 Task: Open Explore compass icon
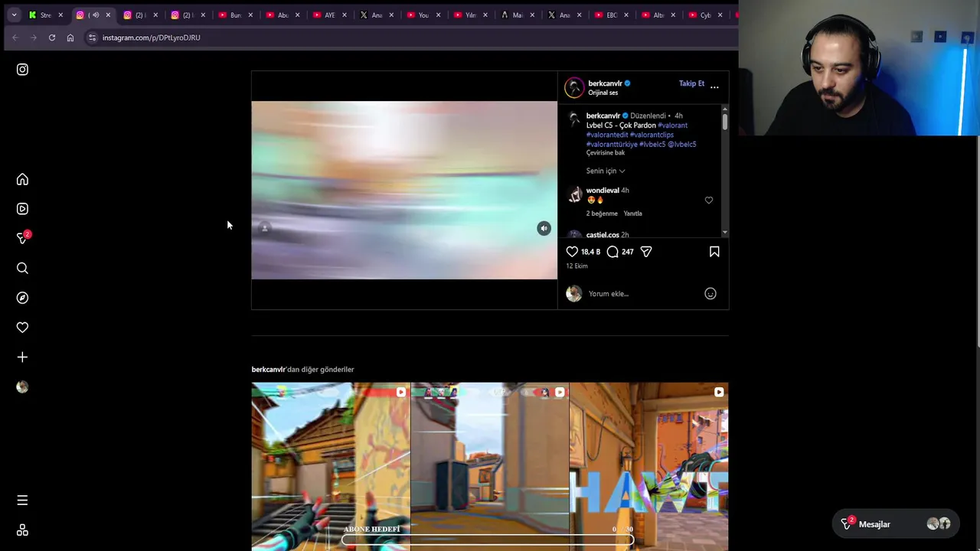pyautogui.click(x=22, y=298)
